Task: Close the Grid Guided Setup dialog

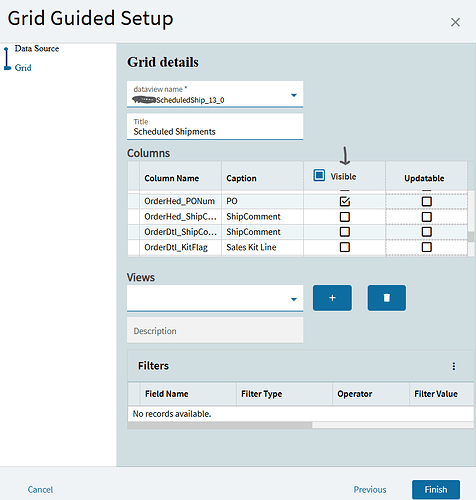Action: click(x=455, y=22)
